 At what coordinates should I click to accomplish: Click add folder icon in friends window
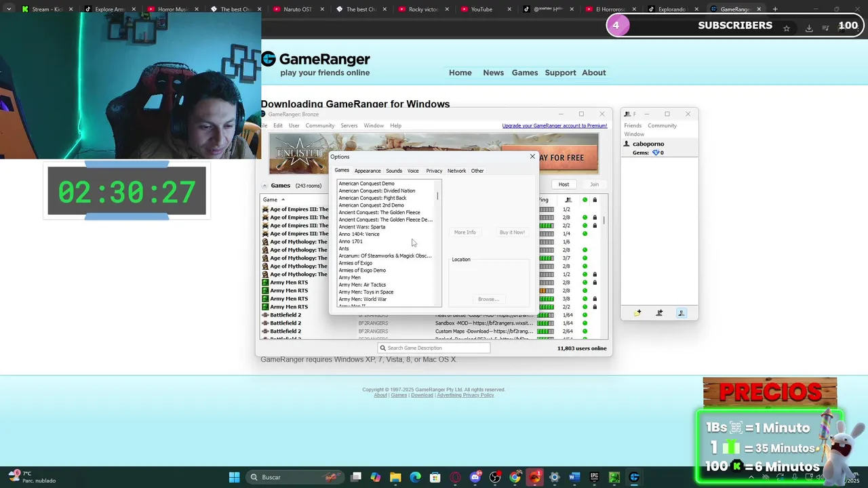[x=637, y=312]
